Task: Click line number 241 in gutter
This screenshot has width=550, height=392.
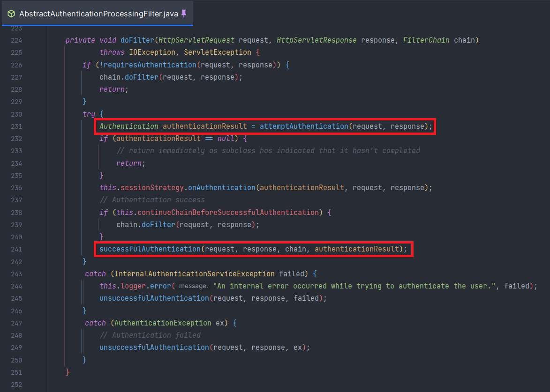Action: [x=16, y=250]
